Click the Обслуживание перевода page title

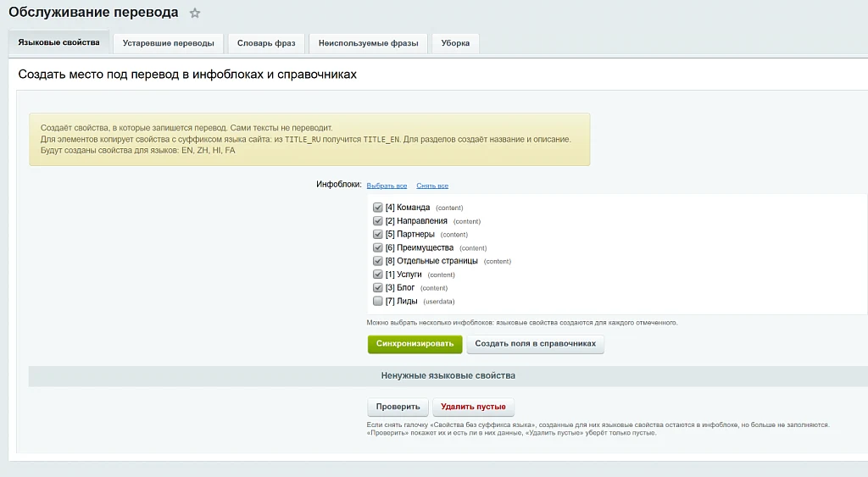[93, 13]
